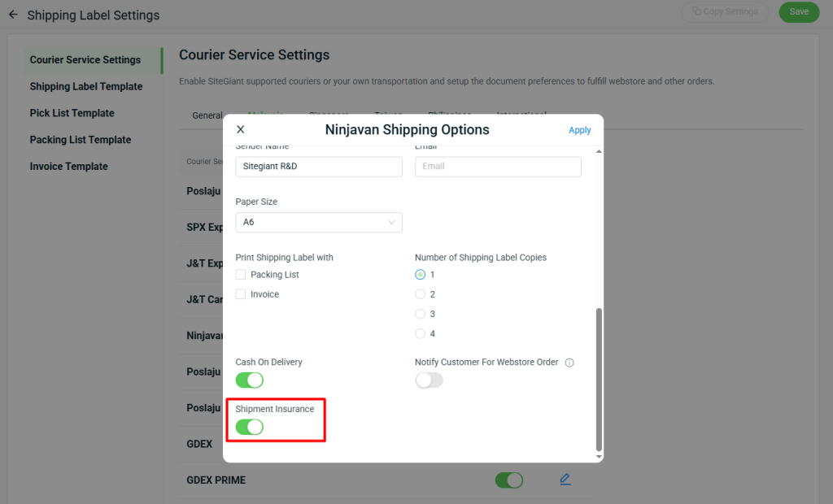Click the dialog scrollbar down arrow
Screen dimensions: 833x504
599,457
